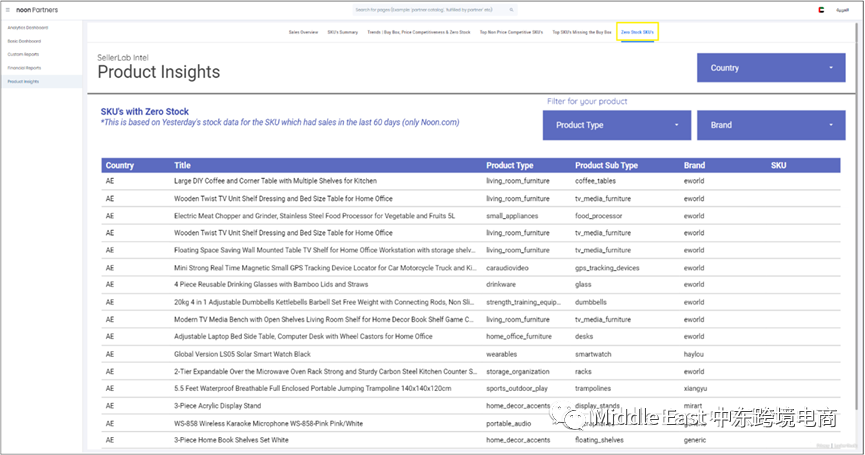Switch language to Arabic
The image size is (865, 455).
click(842, 10)
